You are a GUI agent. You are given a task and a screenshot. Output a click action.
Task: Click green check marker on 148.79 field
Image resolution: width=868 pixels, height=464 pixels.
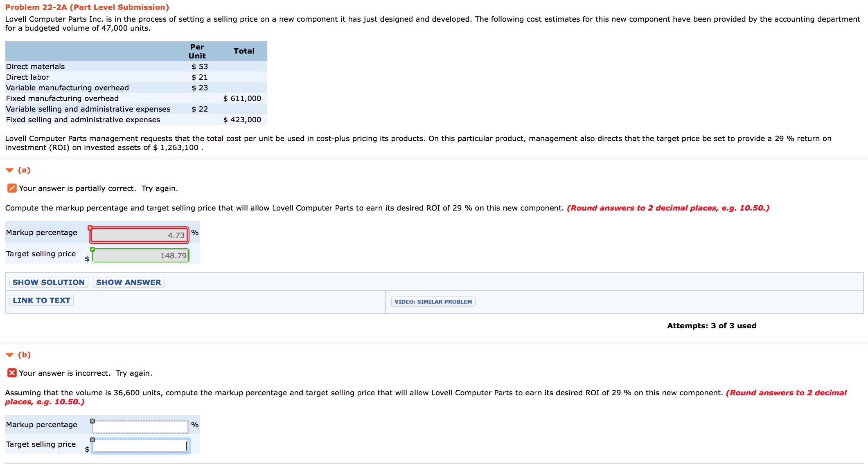click(92, 249)
